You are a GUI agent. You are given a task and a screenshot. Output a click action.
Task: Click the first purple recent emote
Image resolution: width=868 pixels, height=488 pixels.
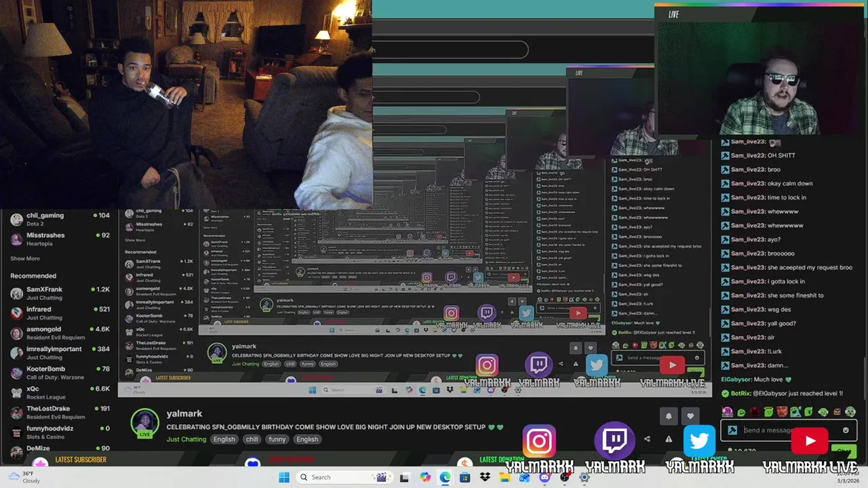point(727,411)
